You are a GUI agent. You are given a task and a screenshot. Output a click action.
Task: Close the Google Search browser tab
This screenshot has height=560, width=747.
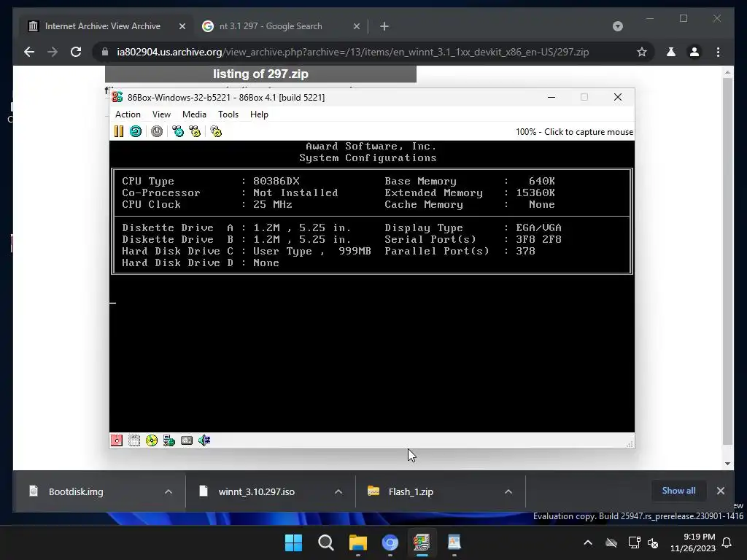[x=356, y=27]
